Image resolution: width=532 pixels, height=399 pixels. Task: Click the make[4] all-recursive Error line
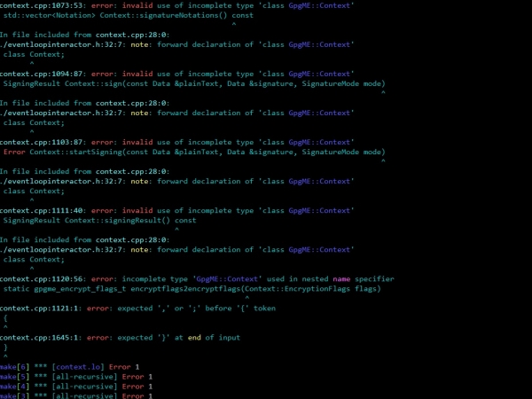coord(75,386)
